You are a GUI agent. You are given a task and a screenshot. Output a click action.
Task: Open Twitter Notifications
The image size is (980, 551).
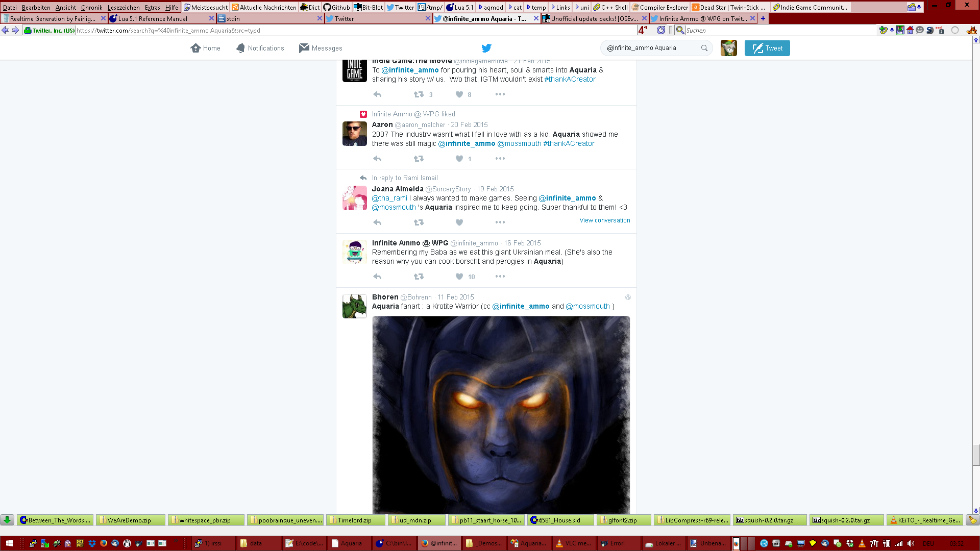[x=260, y=48]
